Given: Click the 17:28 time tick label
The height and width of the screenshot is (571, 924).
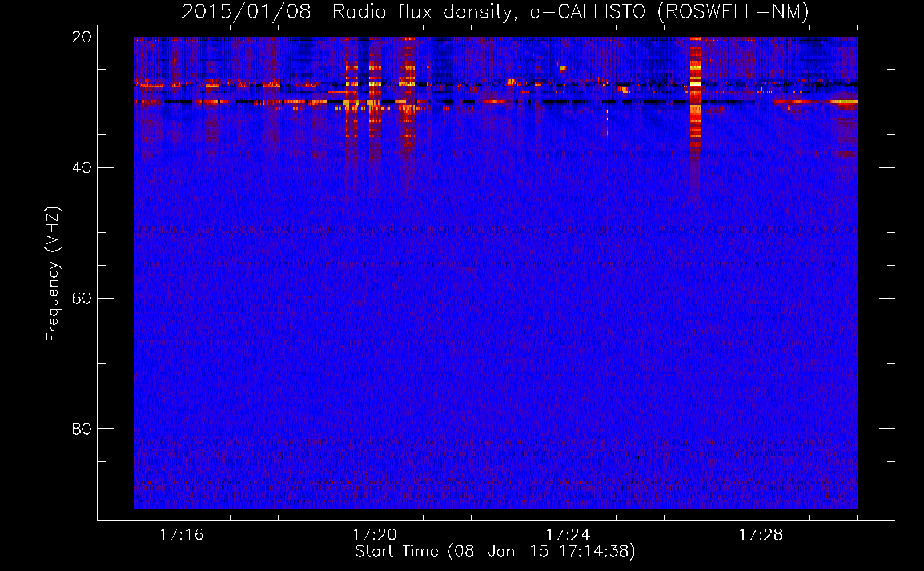Looking at the screenshot, I should [x=761, y=534].
